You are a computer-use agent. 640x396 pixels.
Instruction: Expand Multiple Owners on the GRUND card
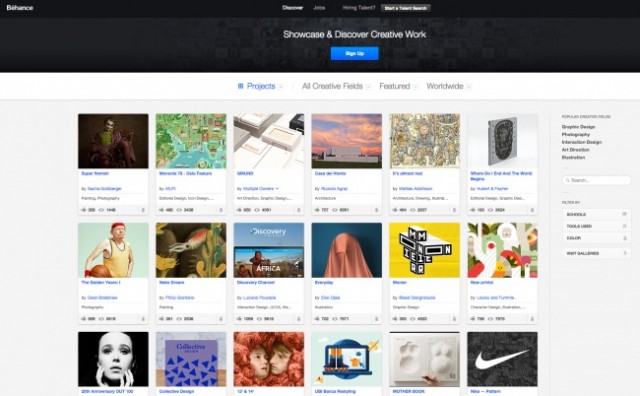[x=277, y=189]
